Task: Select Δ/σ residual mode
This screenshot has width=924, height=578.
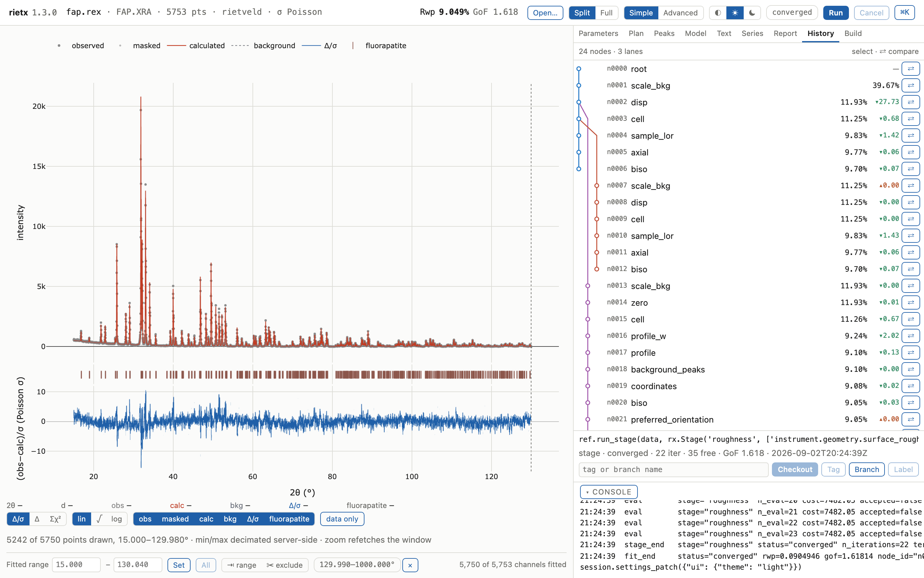Action: pos(18,519)
